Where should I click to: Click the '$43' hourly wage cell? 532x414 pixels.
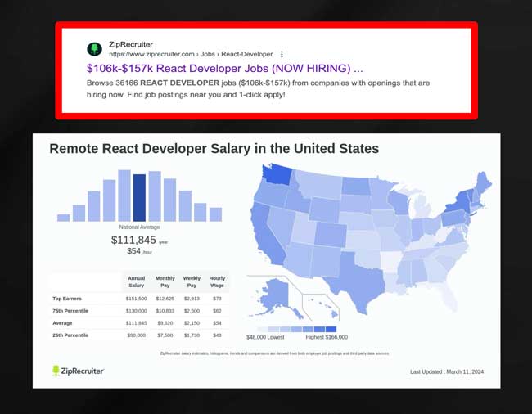click(217, 335)
